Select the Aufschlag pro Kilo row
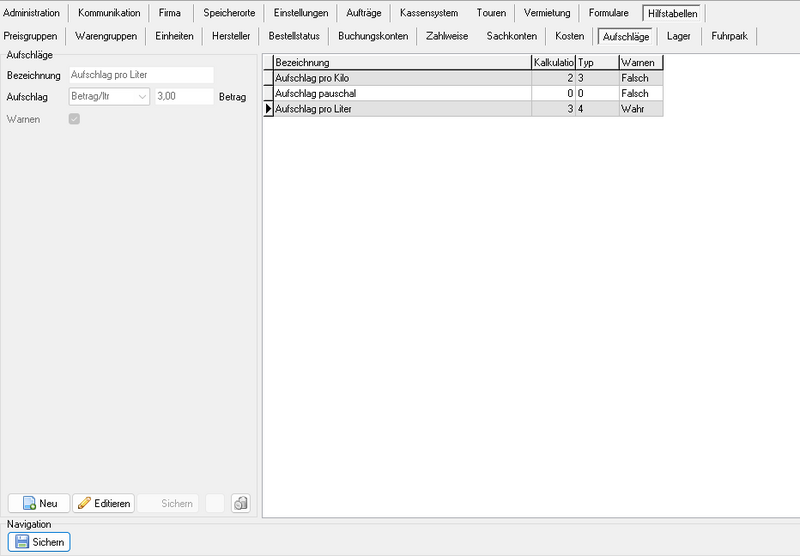The width and height of the screenshot is (800, 556). pos(400,77)
